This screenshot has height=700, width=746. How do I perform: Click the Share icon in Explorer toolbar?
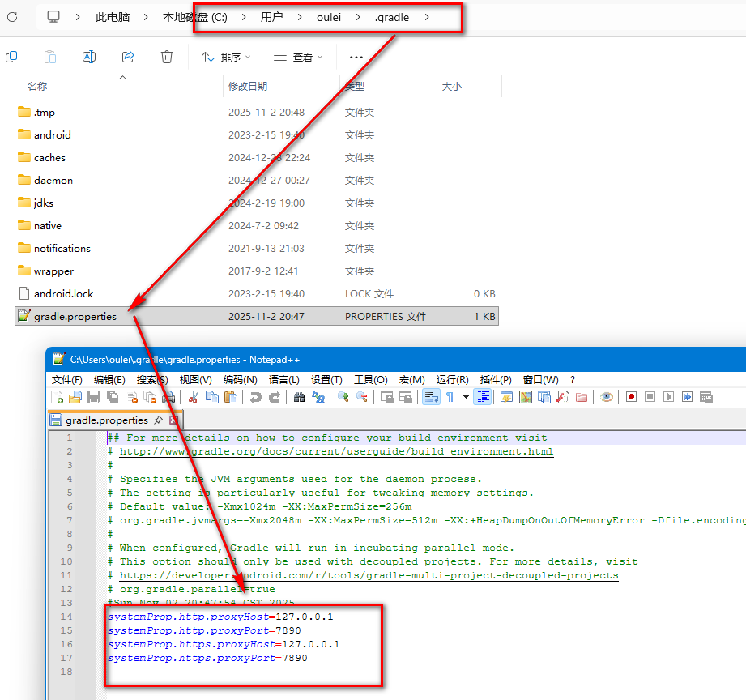pyautogui.click(x=128, y=57)
